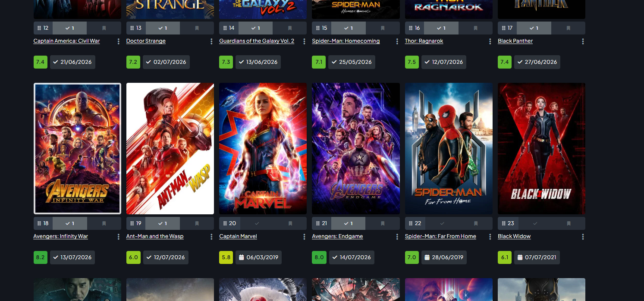The height and width of the screenshot is (301, 644).
Task: Toggle watched count for Black Panther
Action: 534,28
